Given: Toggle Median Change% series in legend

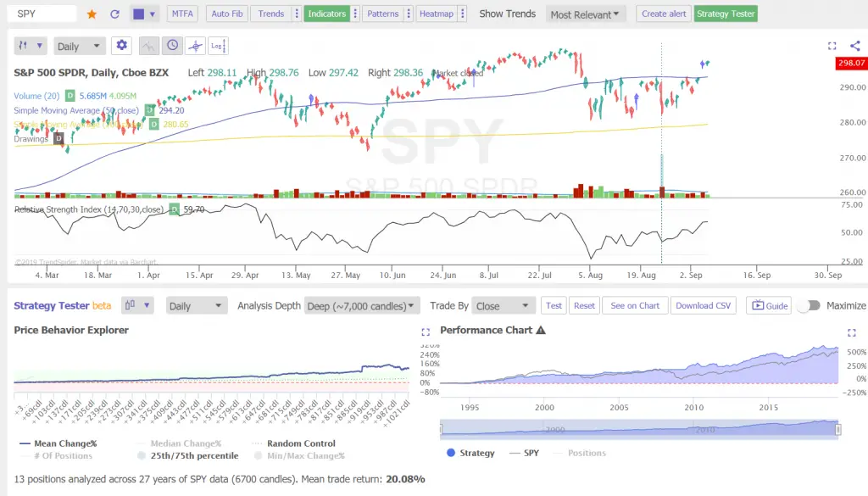Looking at the screenshot, I should 179,443.
